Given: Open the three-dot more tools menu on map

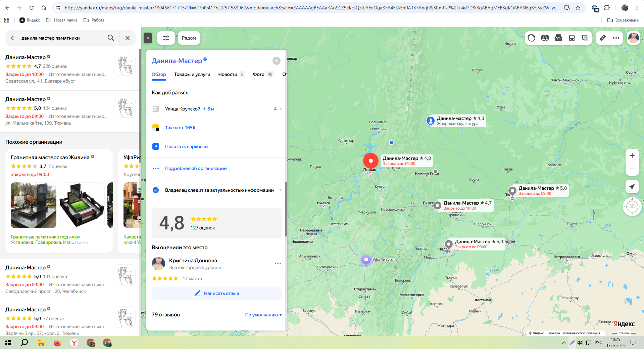Looking at the screenshot, I should tap(616, 38).
